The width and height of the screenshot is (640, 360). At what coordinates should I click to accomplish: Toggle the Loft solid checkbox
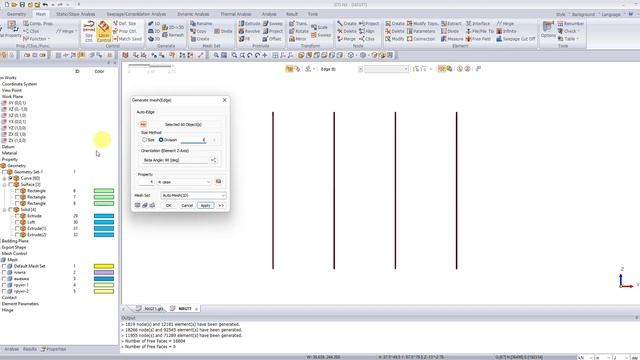17,222
